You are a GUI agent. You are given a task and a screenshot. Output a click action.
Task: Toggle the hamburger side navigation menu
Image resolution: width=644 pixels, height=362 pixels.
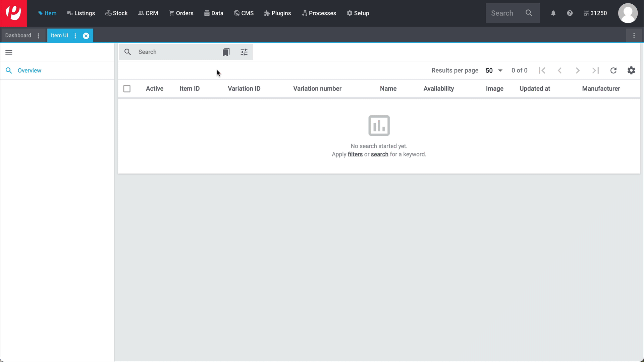pos(9,52)
